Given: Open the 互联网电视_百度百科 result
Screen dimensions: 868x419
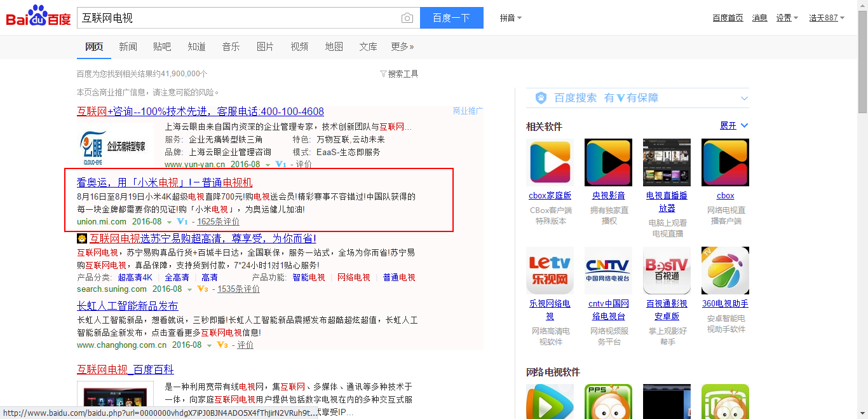Looking at the screenshot, I should (125, 369).
